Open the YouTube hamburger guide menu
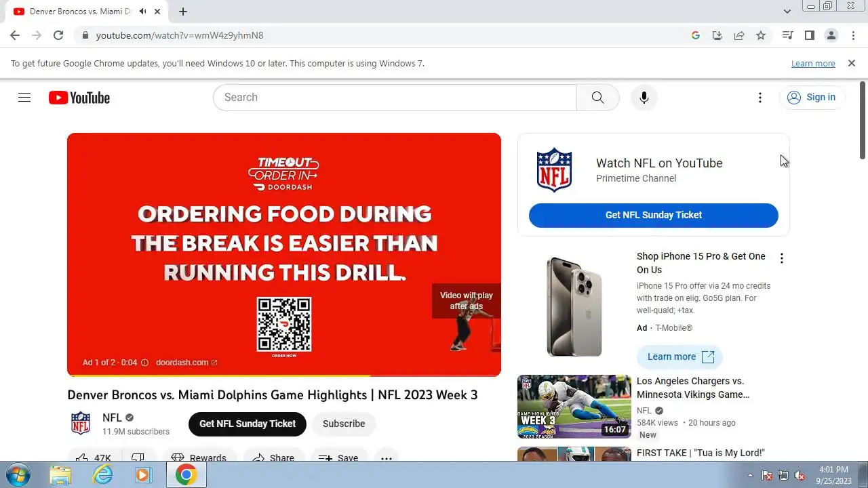868x488 pixels. coord(24,98)
